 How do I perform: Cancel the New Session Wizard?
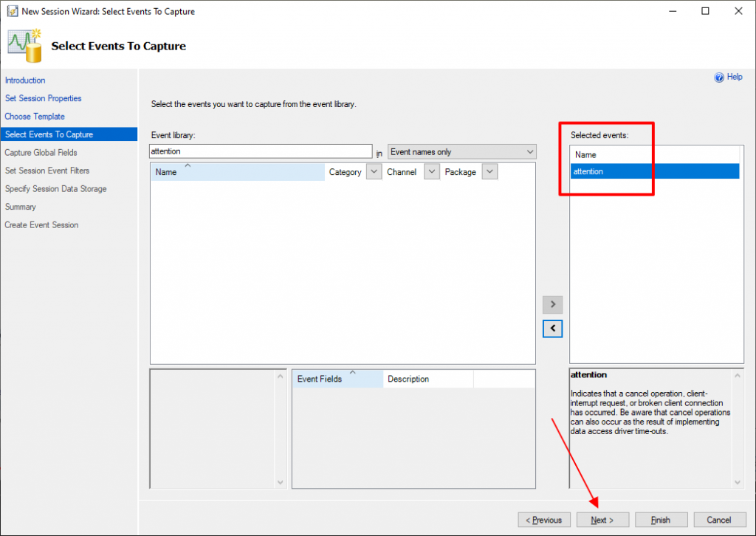(719, 520)
